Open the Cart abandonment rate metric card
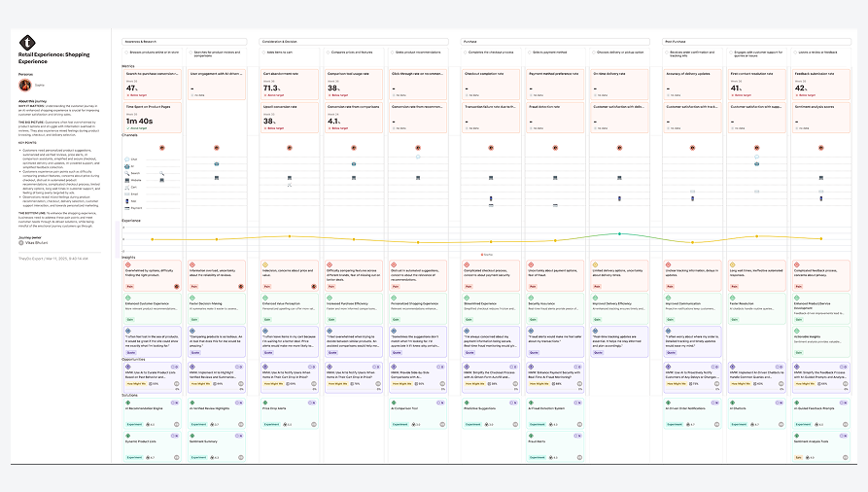 [x=290, y=85]
